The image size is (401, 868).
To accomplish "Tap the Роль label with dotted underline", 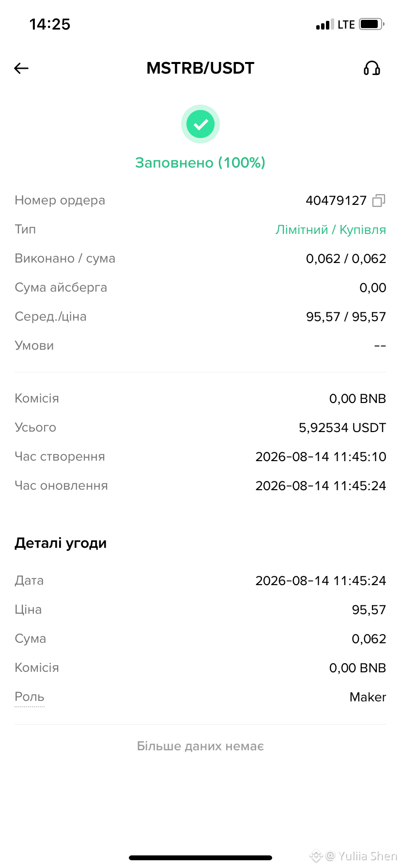I will coord(30,697).
